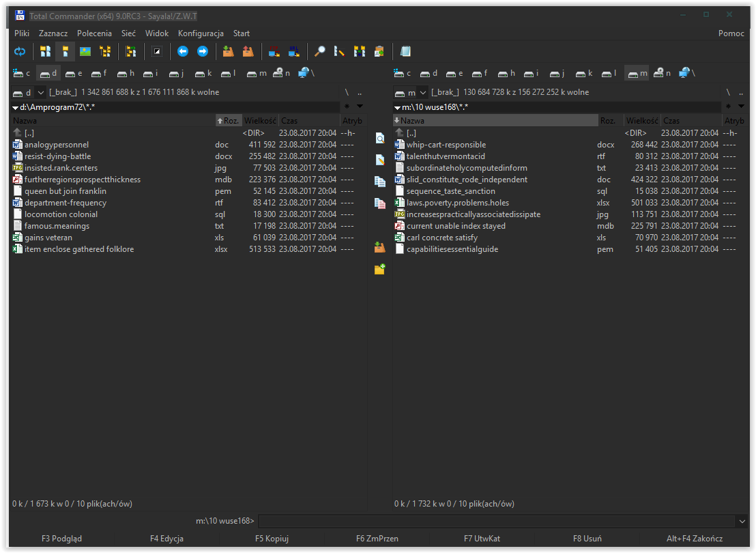Open directory tree view icon

tap(105, 51)
